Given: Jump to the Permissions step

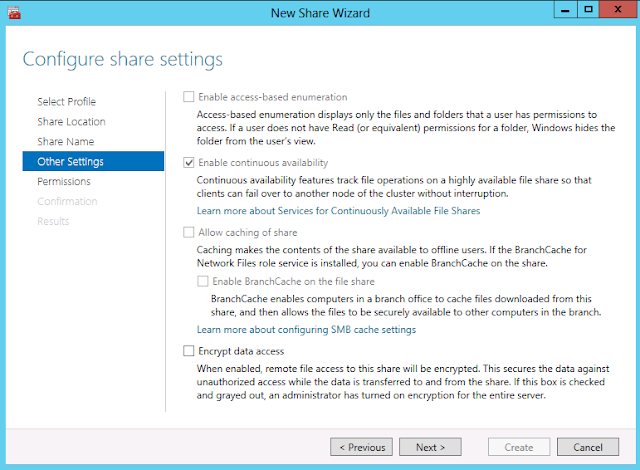Looking at the screenshot, I should click(64, 182).
